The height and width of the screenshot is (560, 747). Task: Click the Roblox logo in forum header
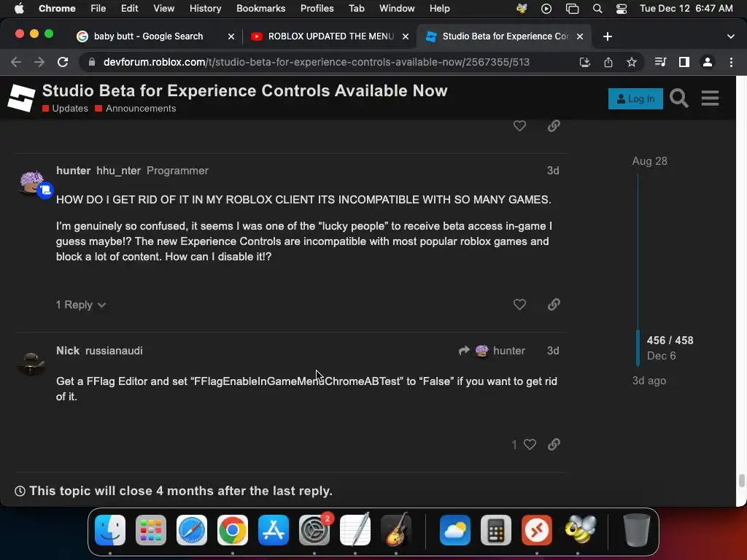[21, 98]
